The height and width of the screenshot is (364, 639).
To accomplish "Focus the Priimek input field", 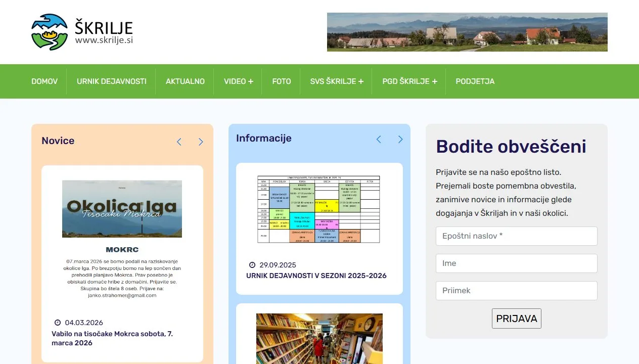I will tap(516, 291).
